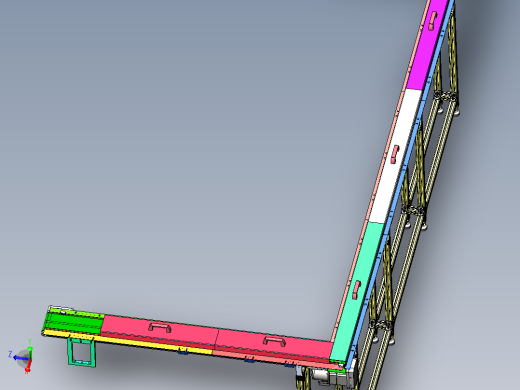
Task: Click the red X axis of the orientation triad
Action: (x=28, y=366)
